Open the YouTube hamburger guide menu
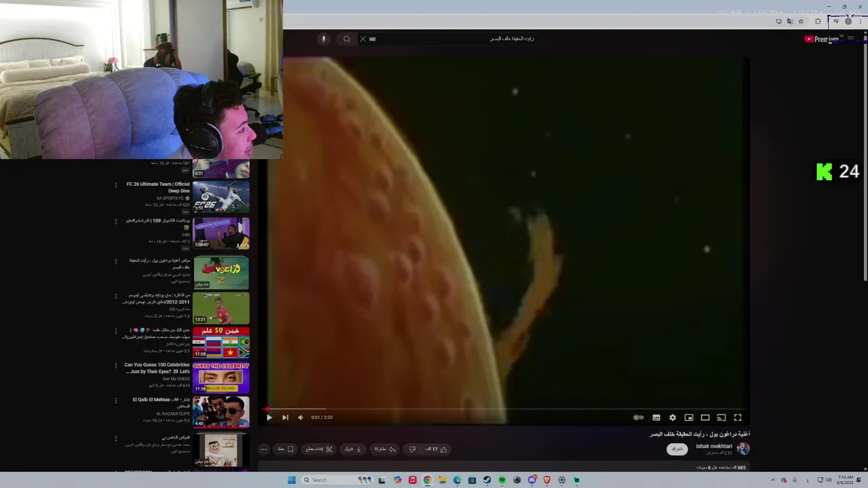Viewport: 868px width, 488px height. point(850,39)
